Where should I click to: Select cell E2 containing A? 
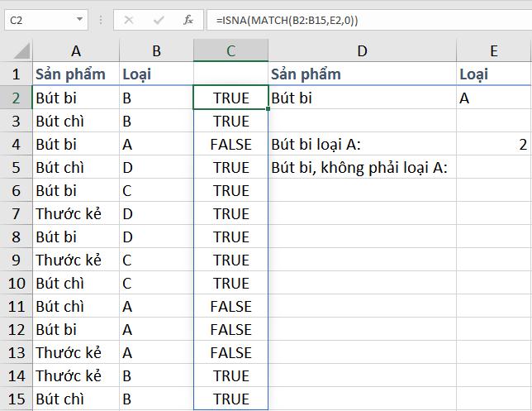click(x=494, y=98)
